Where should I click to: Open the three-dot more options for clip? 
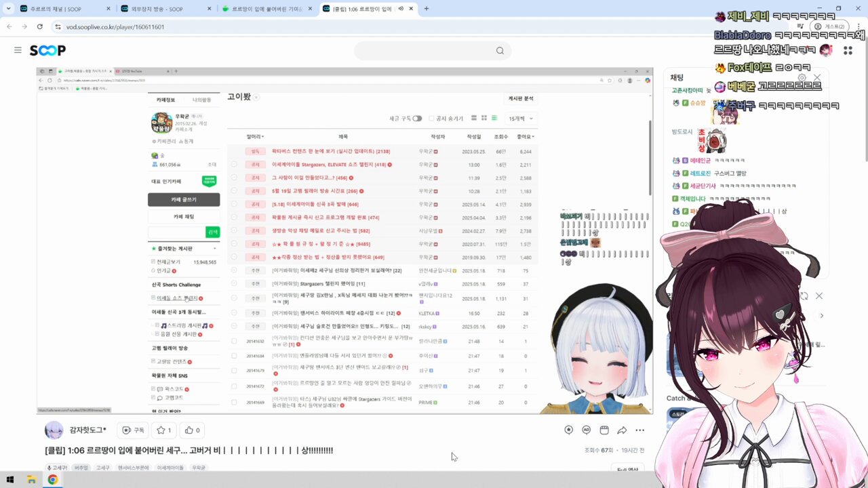click(x=639, y=430)
